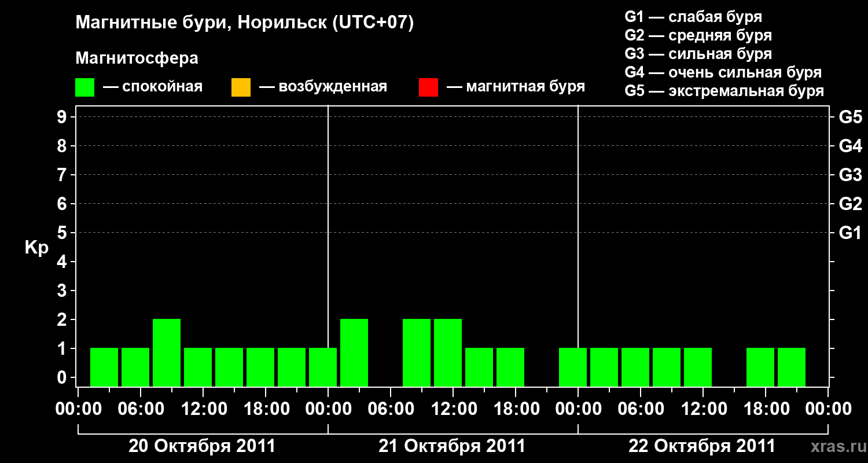Click the Kp 2 bar right after midnight 21 Октября
868x463 pixels.
point(354,352)
